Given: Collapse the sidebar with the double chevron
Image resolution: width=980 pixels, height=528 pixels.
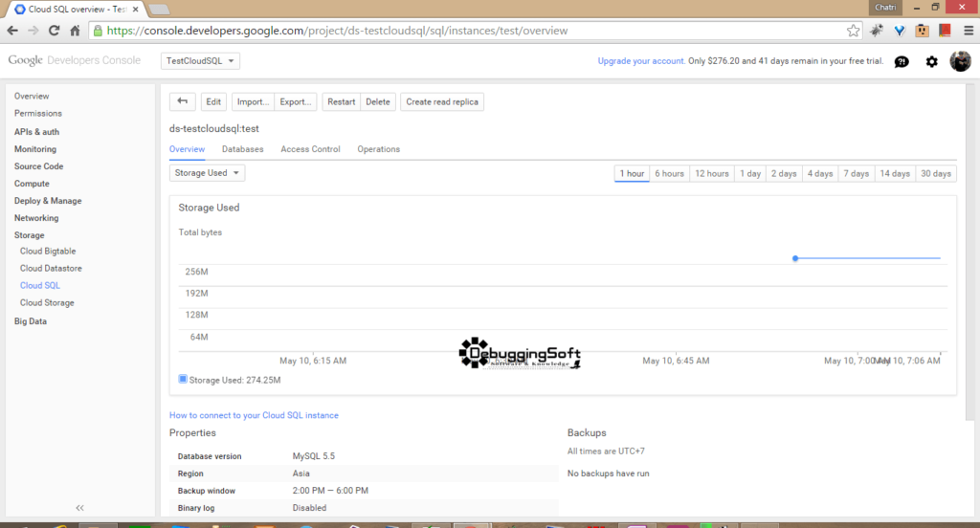Looking at the screenshot, I should (x=79, y=508).
